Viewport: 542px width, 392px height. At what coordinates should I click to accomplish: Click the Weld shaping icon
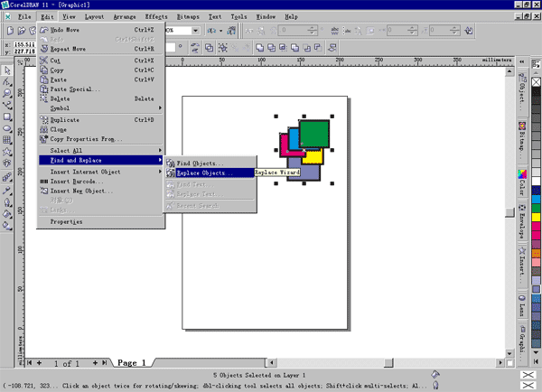259,47
